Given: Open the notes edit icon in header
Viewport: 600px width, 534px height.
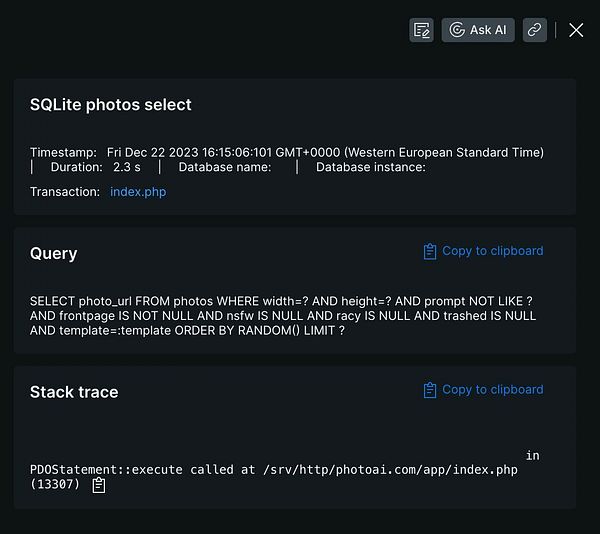Looking at the screenshot, I should pyautogui.click(x=421, y=30).
